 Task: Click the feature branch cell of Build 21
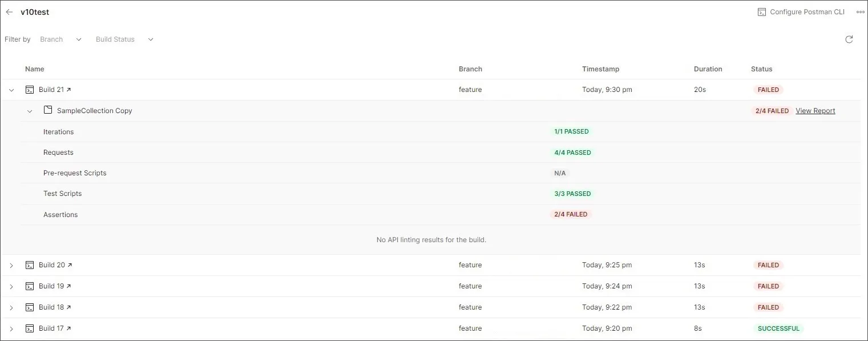(x=470, y=90)
